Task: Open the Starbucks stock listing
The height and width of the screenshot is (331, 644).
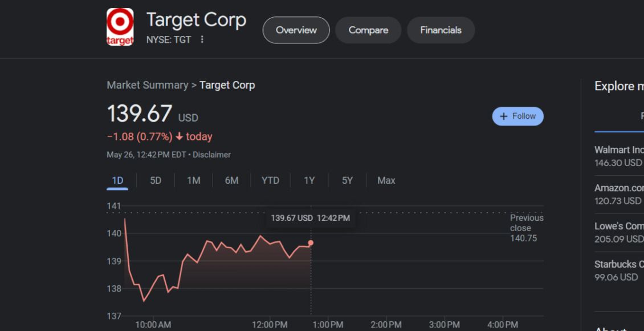Action: pos(619,271)
